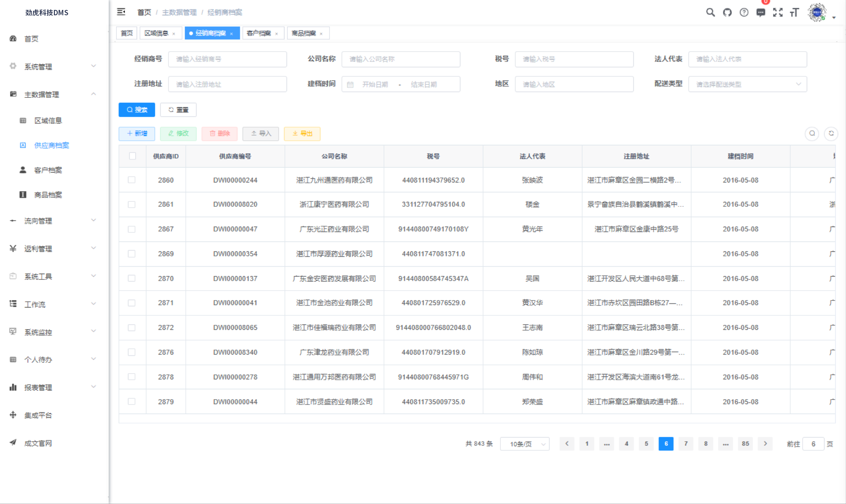Screen dimensions: 846x504
Task: Tick the header select-all checkbox
Action: click(x=132, y=156)
